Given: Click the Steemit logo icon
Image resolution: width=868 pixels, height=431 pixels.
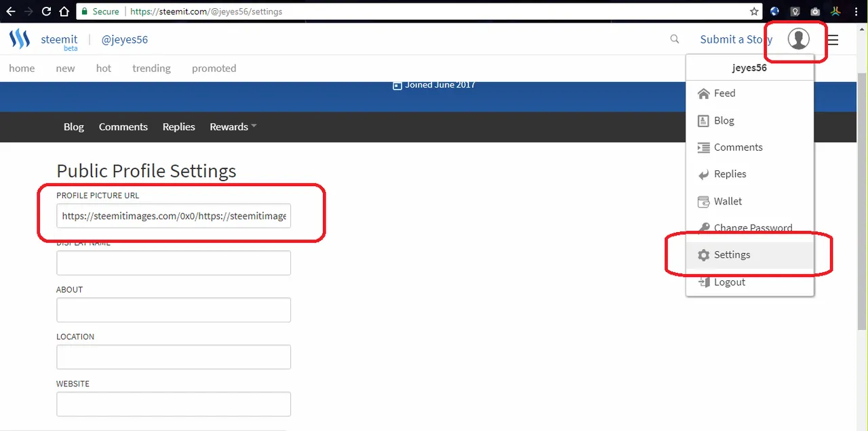Looking at the screenshot, I should 20,39.
